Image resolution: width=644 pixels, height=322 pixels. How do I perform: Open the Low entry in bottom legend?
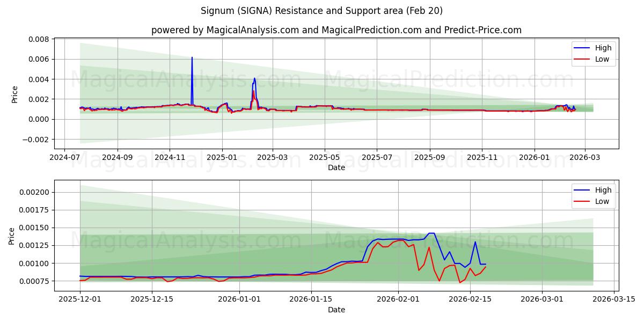(601, 201)
